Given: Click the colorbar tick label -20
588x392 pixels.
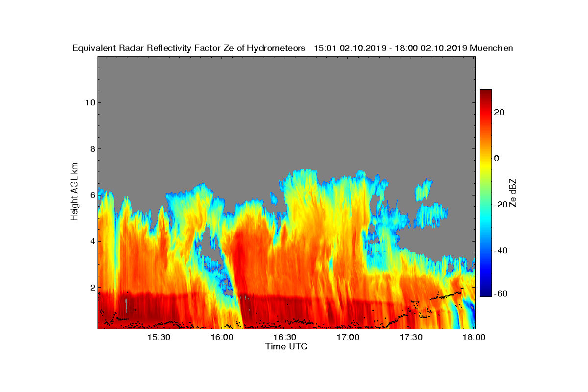Looking at the screenshot, I should (501, 204).
